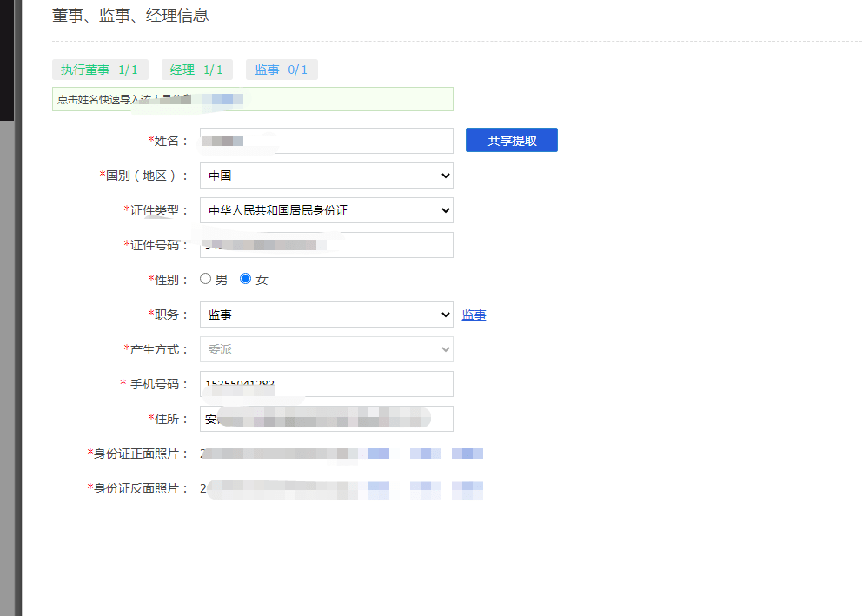This screenshot has width=862, height=616.
Task: Focus the 姓名 input field
Action: tap(327, 141)
